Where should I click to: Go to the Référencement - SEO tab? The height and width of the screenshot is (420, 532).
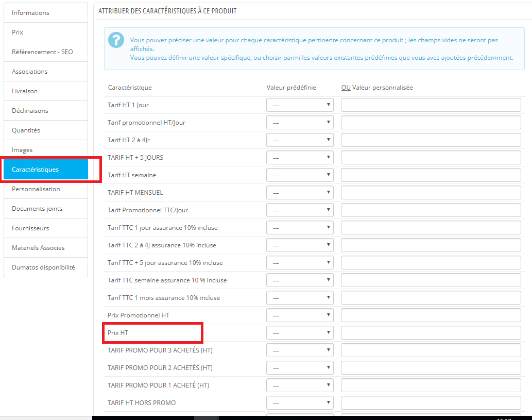pos(46,52)
